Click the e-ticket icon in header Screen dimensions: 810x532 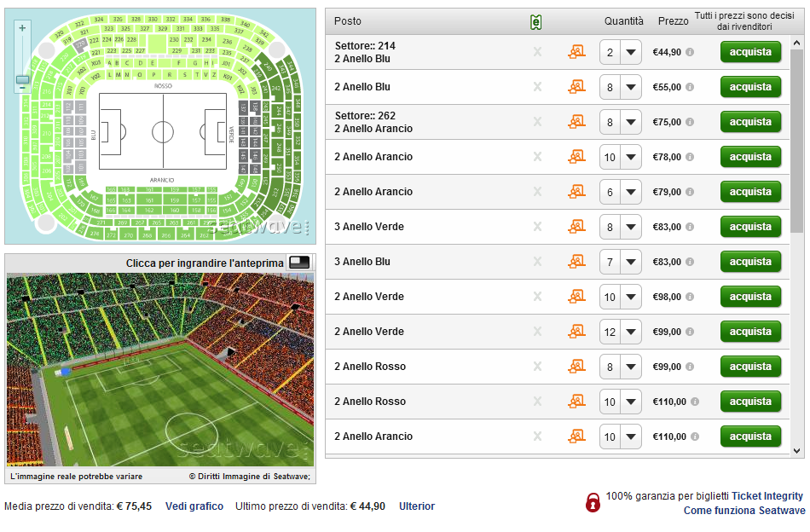pyautogui.click(x=535, y=22)
